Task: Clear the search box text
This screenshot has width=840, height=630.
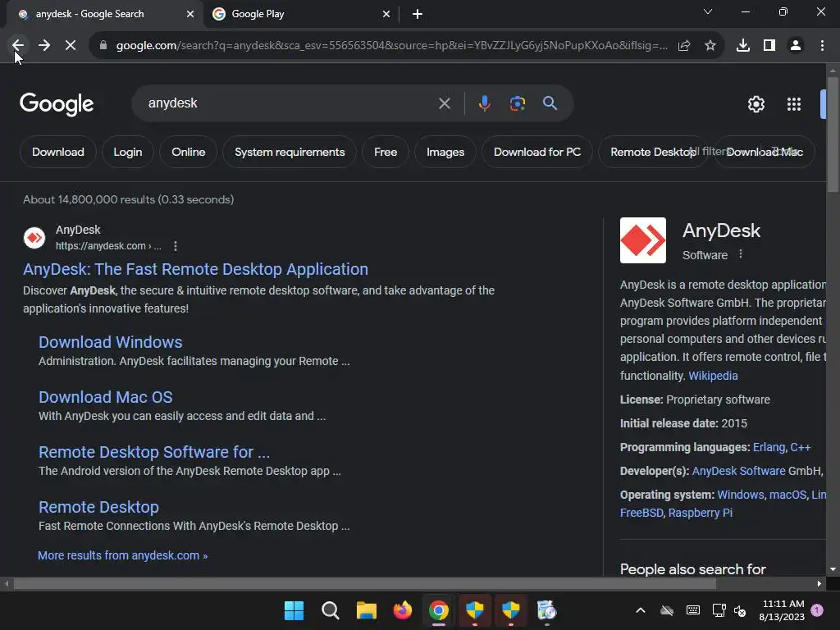Action: click(x=444, y=103)
